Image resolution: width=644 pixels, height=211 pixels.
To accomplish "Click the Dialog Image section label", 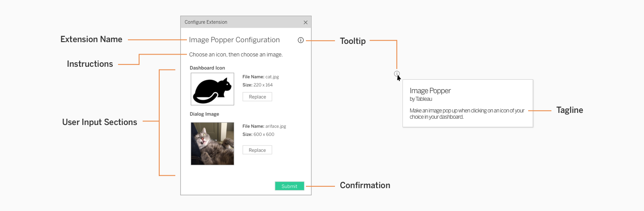I will point(204,114).
